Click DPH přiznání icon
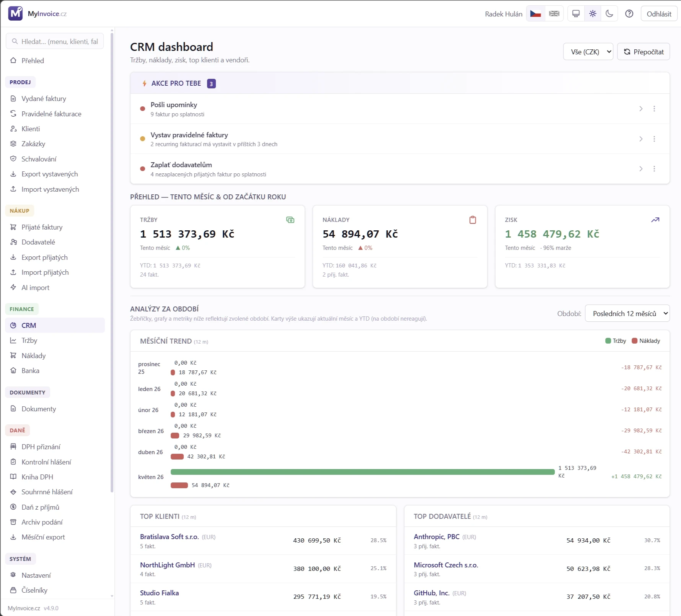 (x=13, y=447)
